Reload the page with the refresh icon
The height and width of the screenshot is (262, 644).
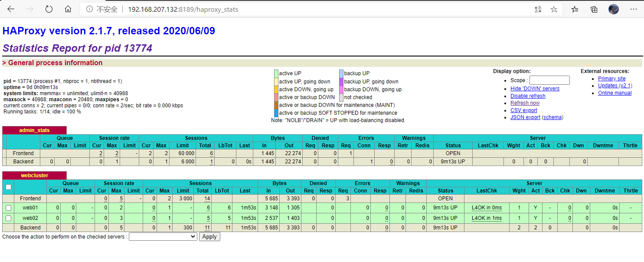click(49, 9)
